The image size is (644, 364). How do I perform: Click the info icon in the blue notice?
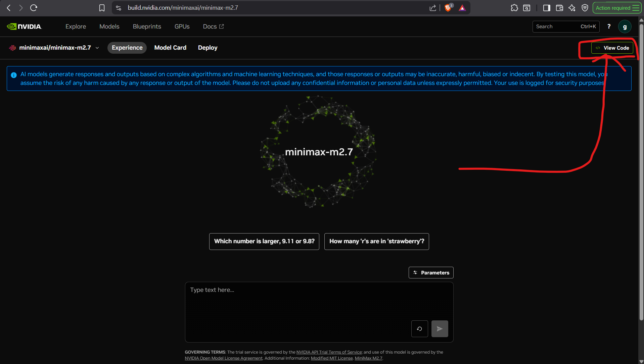(x=14, y=75)
